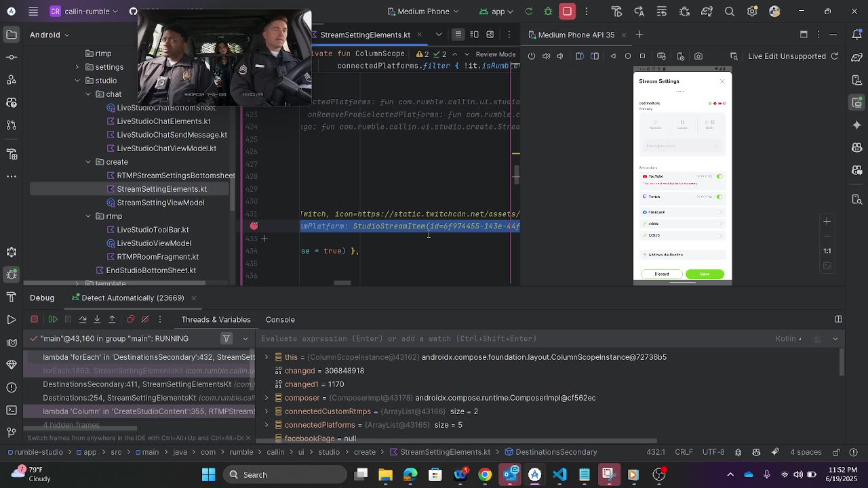Viewport: 868px width, 488px height.
Task: Toggle Twitch switch in emulator
Action: (719, 197)
